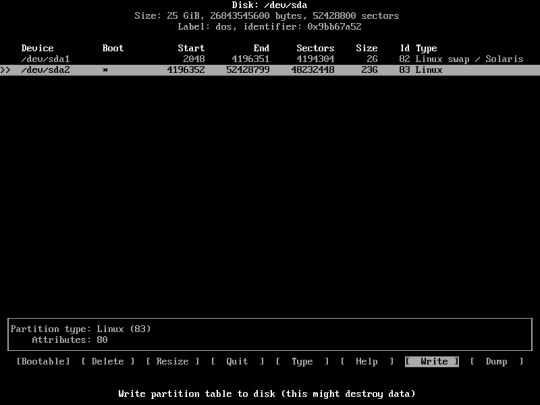Click the disk size information line
Viewport: 540px width, 405px height.
point(267,16)
